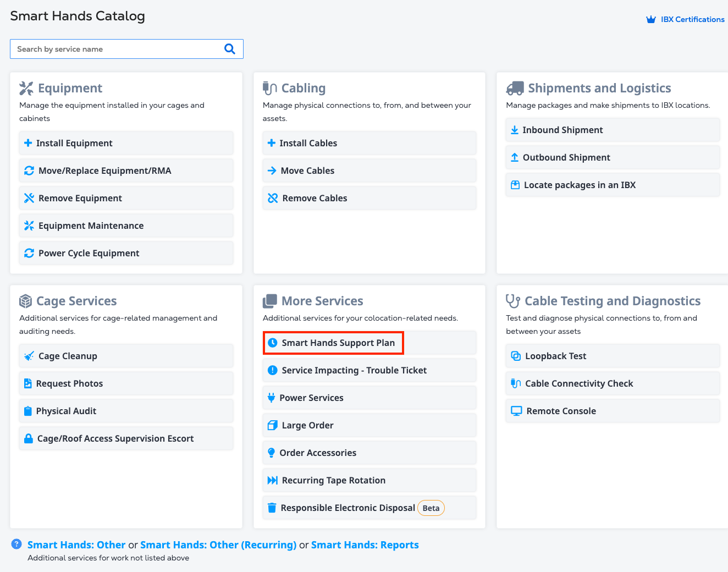The height and width of the screenshot is (572, 728).
Task: Click the fast-forward icon for Recurring Tape Rotation
Action: point(273,480)
